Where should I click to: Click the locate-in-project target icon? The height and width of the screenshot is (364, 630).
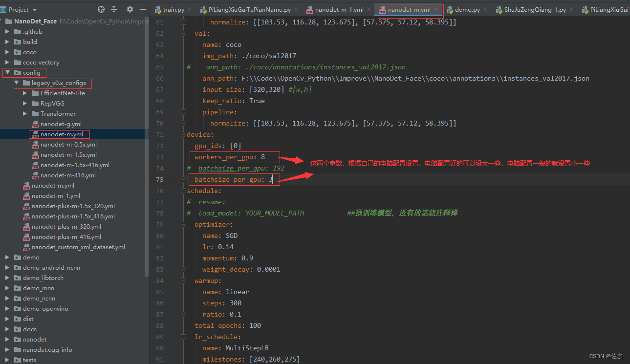(101, 9)
